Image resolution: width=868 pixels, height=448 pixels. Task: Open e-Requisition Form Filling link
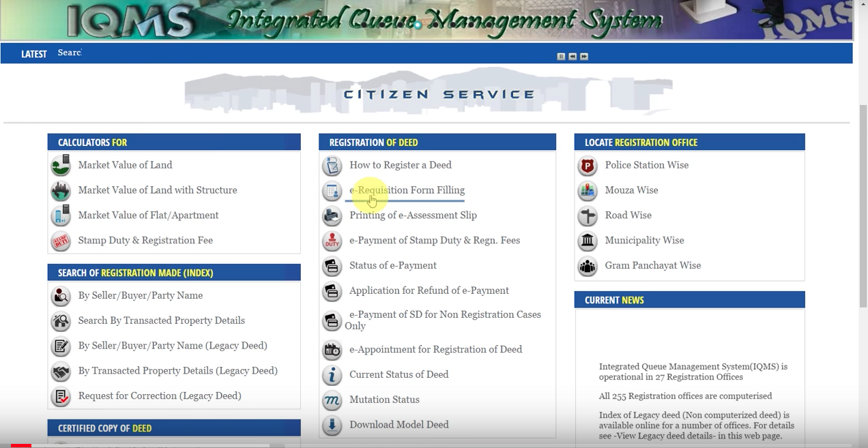point(407,190)
